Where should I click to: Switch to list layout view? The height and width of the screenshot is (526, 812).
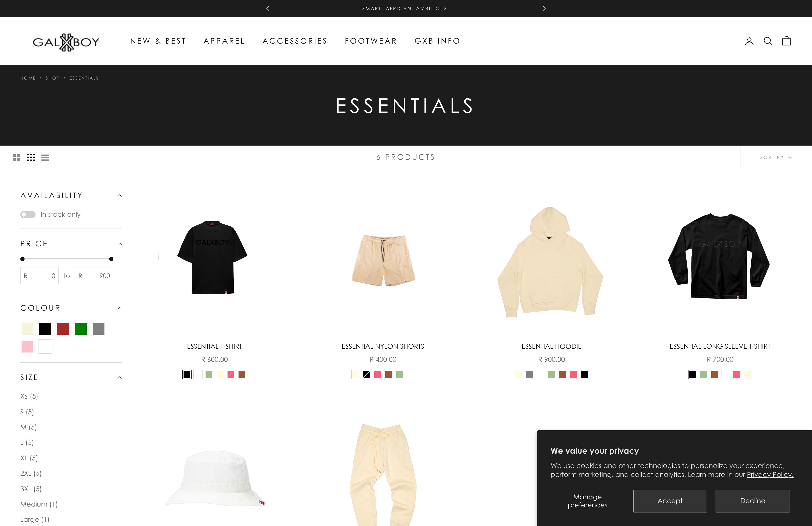coord(45,157)
